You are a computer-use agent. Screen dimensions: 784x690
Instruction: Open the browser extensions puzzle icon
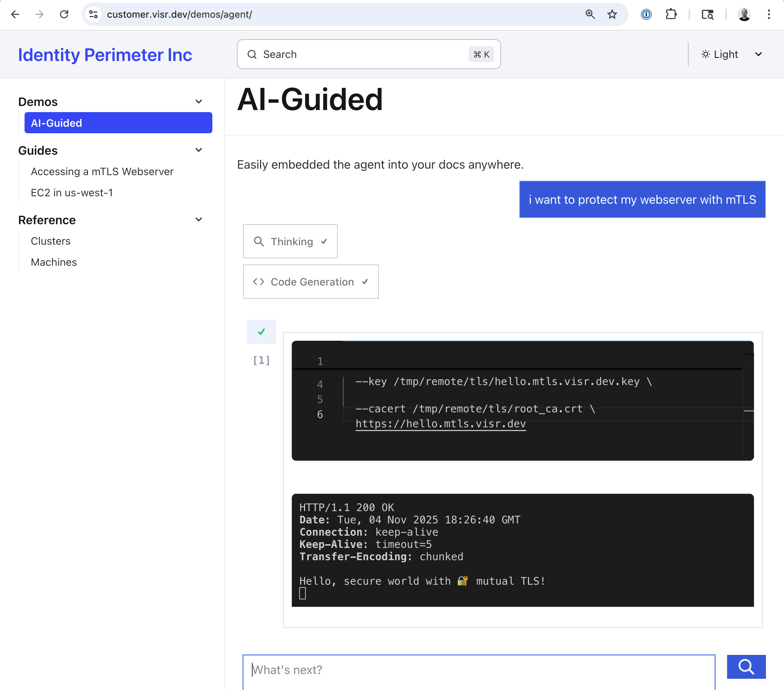(x=672, y=14)
